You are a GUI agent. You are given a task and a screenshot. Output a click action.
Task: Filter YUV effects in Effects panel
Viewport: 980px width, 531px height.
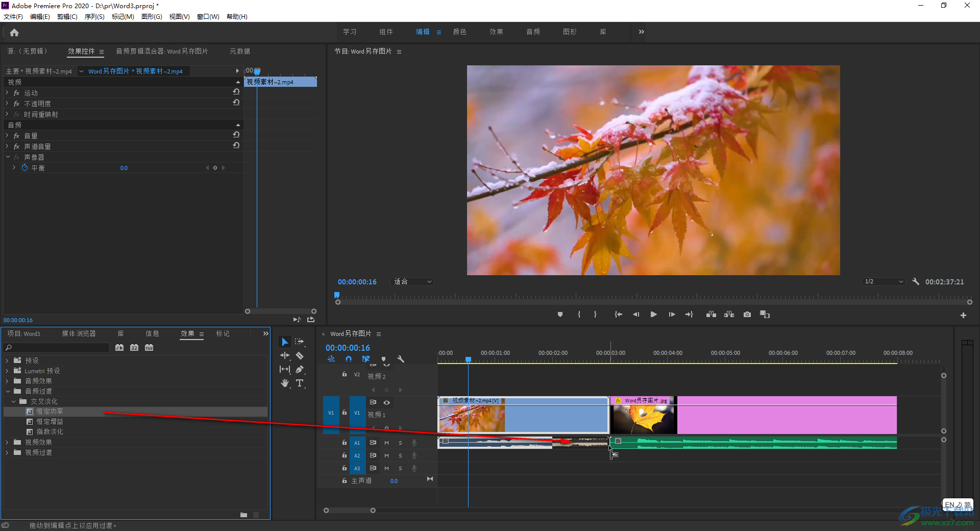(149, 348)
